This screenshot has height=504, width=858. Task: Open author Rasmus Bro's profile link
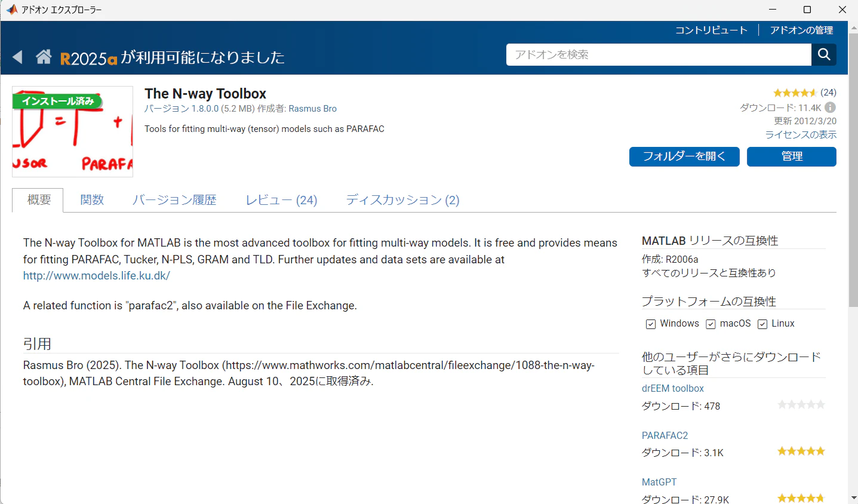313,109
